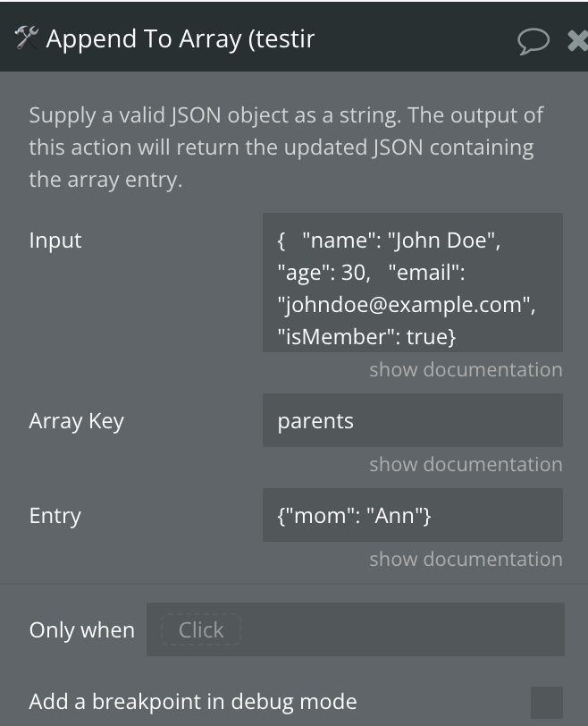This screenshot has height=726, width=588.
Task: Click the "isMember": true text in Input
Action: click(x=367, y=336)
